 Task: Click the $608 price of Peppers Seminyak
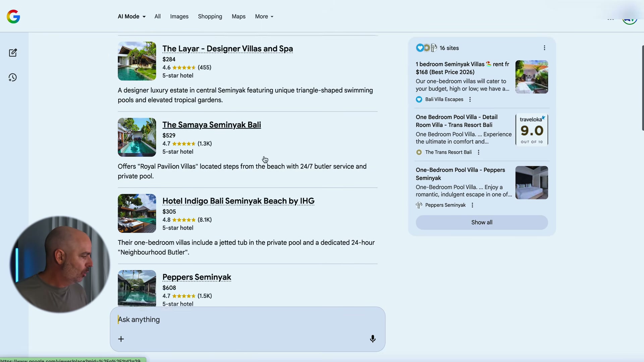pyautogui.click(x=169, y=288)
